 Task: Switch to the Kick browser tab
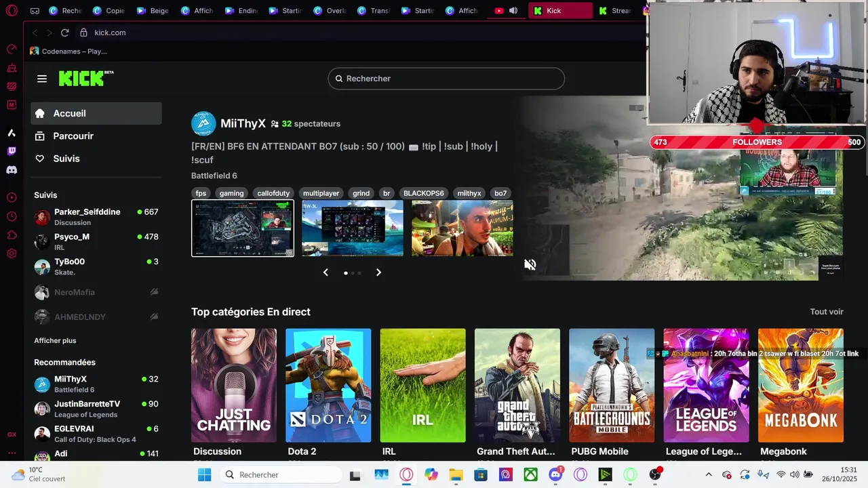(x=560, y=11)
